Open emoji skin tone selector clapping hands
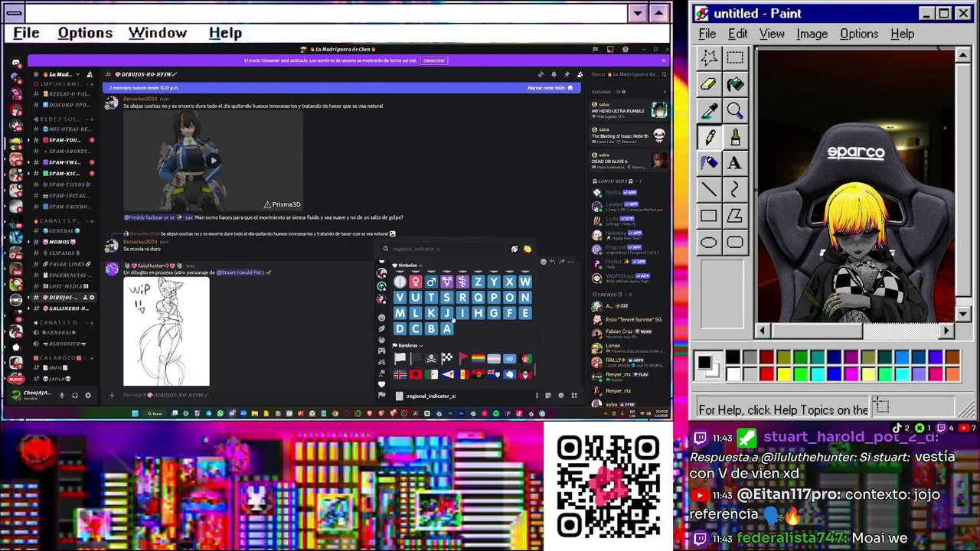Viewport: 980px width, 551px height. click(x=527, y=249)
